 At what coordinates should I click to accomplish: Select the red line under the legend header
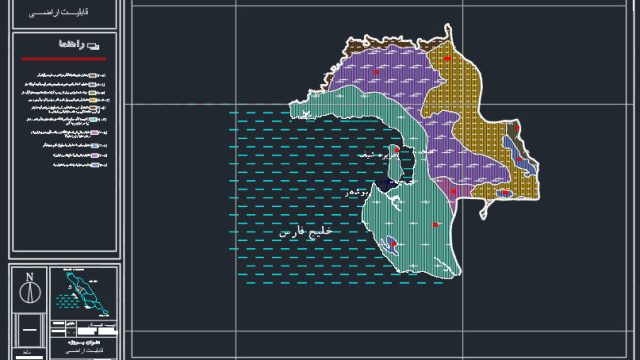[x=64, y=59]
